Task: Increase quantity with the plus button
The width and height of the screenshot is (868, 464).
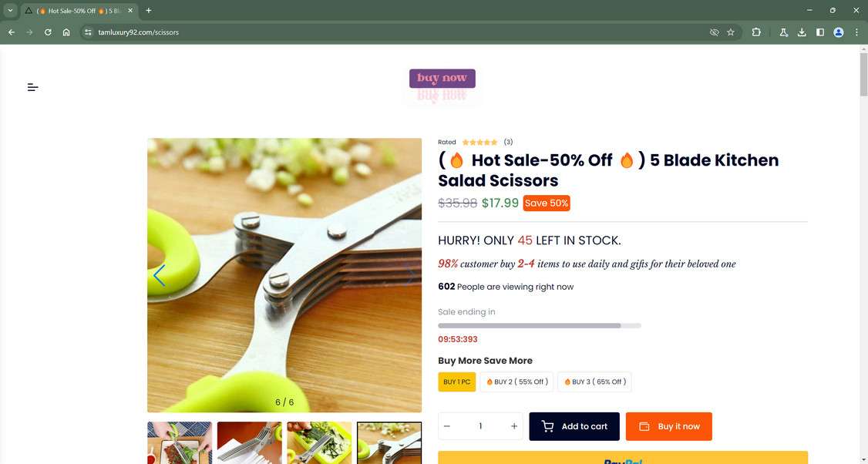Action: coord(513,425)
